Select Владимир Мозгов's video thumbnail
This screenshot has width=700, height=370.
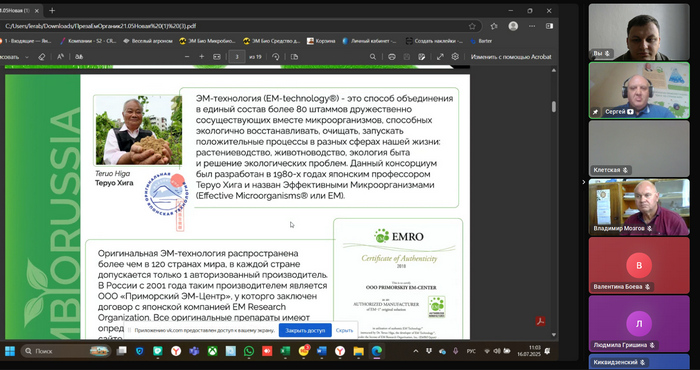639,207
